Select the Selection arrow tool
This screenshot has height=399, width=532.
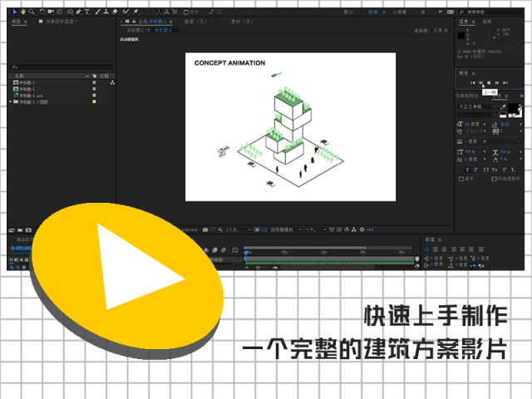click(15, 12)
